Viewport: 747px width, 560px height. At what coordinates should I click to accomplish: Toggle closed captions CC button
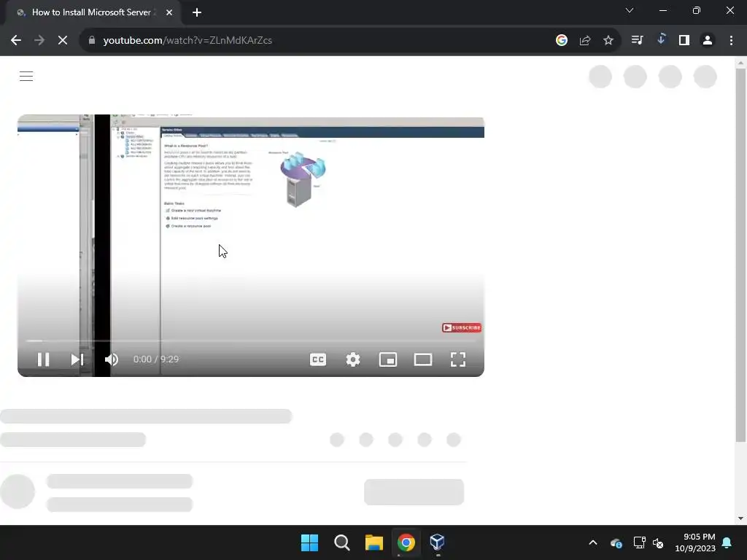pyautogui.click(x=318, y=359)
